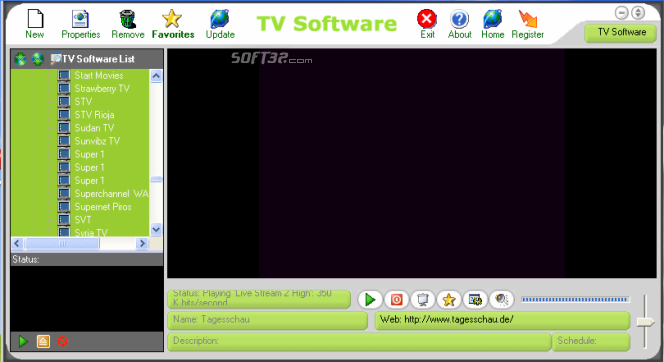Image resolution: width=664 pixels, height=362 pixels.
Task: Click first globe icon in list header
Action: point(20,59)
